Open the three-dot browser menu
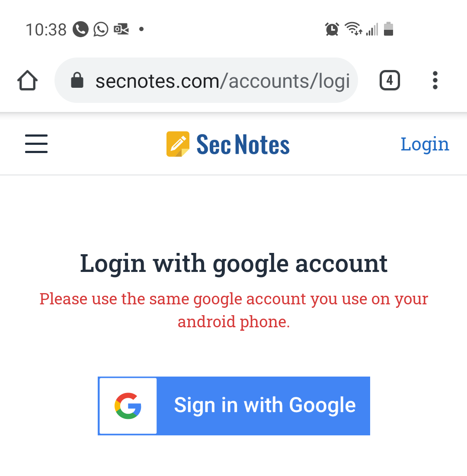 435,80
